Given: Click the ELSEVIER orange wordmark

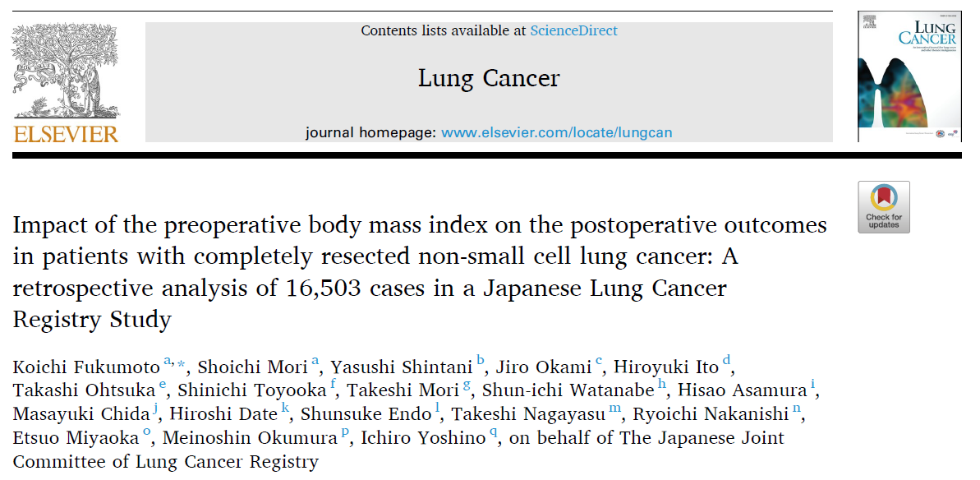Looking at the screenshot, I should 65,134.
